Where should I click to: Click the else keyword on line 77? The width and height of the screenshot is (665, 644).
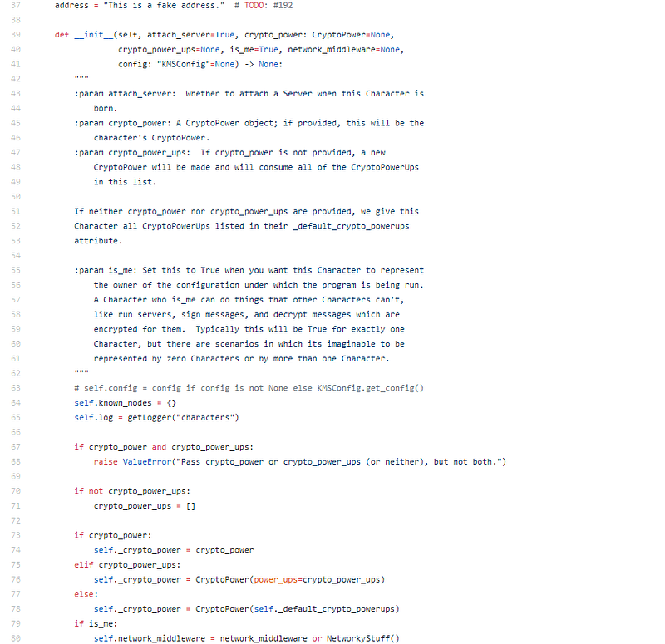(84, 594)
